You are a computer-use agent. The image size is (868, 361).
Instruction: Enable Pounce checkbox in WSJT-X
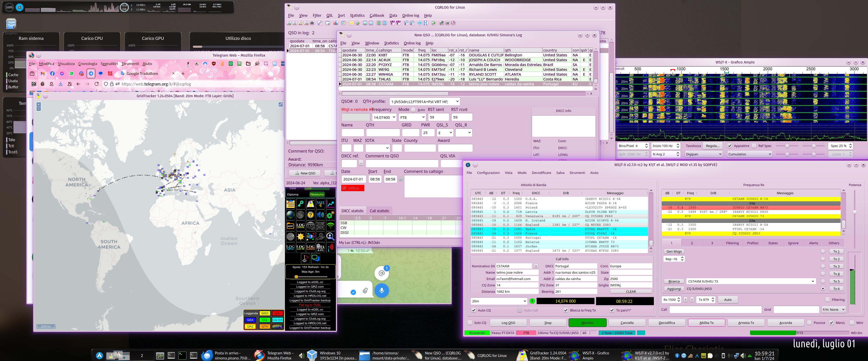[x=809, y=323]
